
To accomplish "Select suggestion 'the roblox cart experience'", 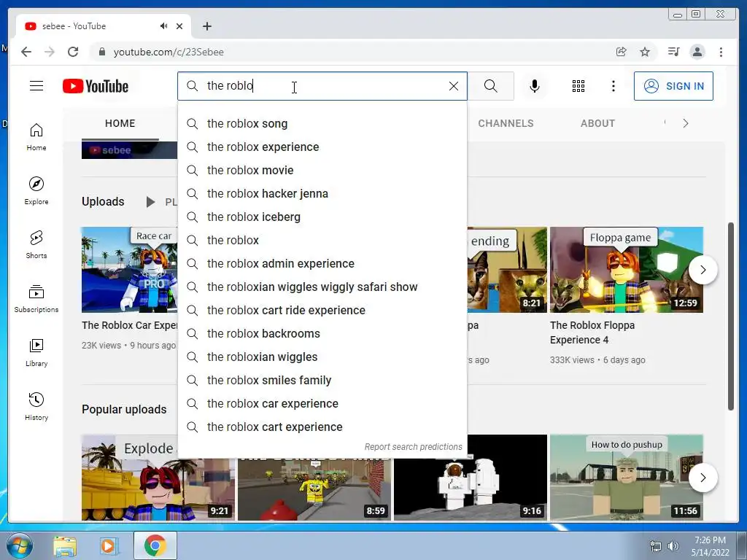I will point(322,427).
